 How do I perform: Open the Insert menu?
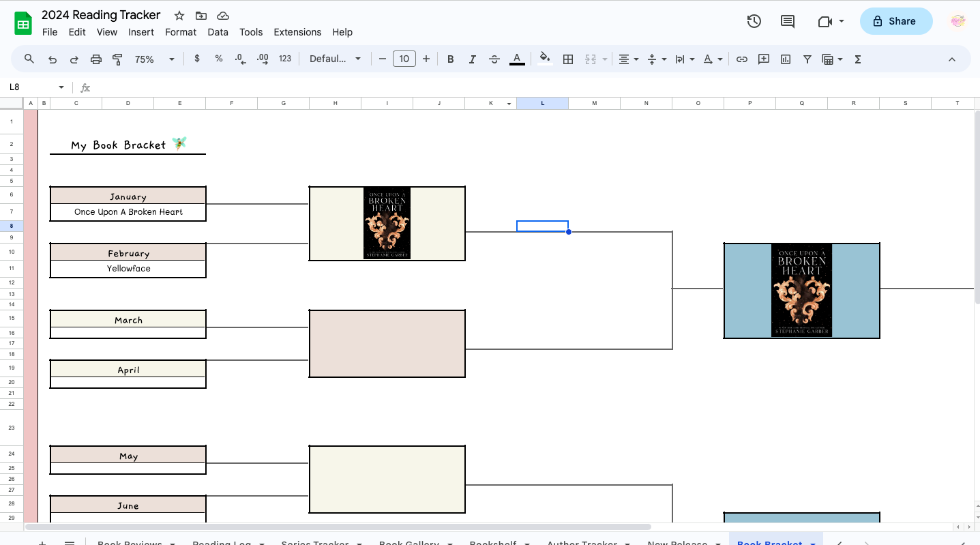click(x=141, y=32)
